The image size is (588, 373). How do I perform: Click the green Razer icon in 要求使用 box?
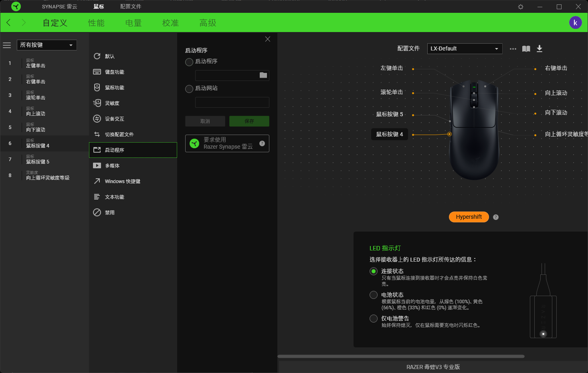[x=194, y=143]
